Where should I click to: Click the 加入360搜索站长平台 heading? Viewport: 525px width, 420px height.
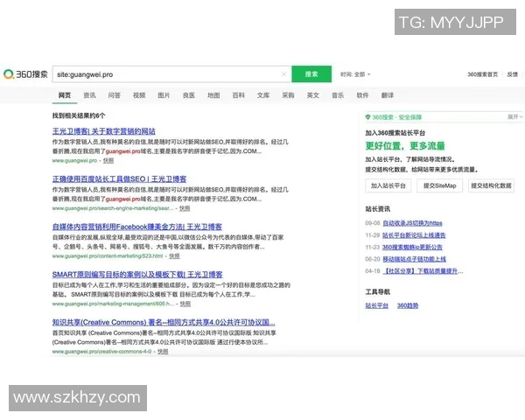coord(395,133)
